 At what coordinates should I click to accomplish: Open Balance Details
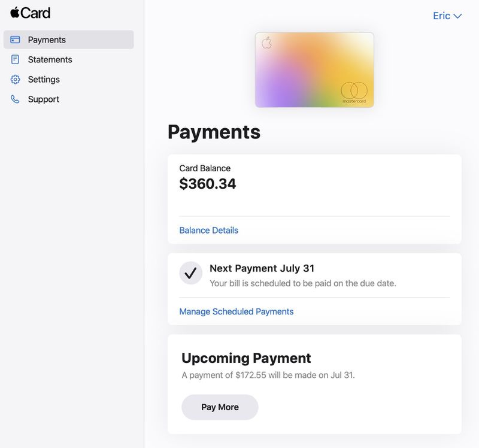pos(208,230)
